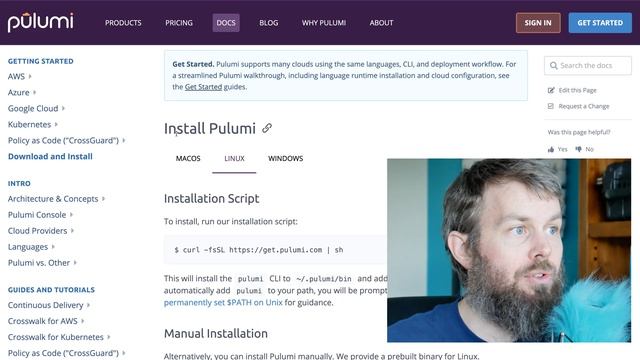
Task: Switch to the Linux tab
Action: pos(234,158)
